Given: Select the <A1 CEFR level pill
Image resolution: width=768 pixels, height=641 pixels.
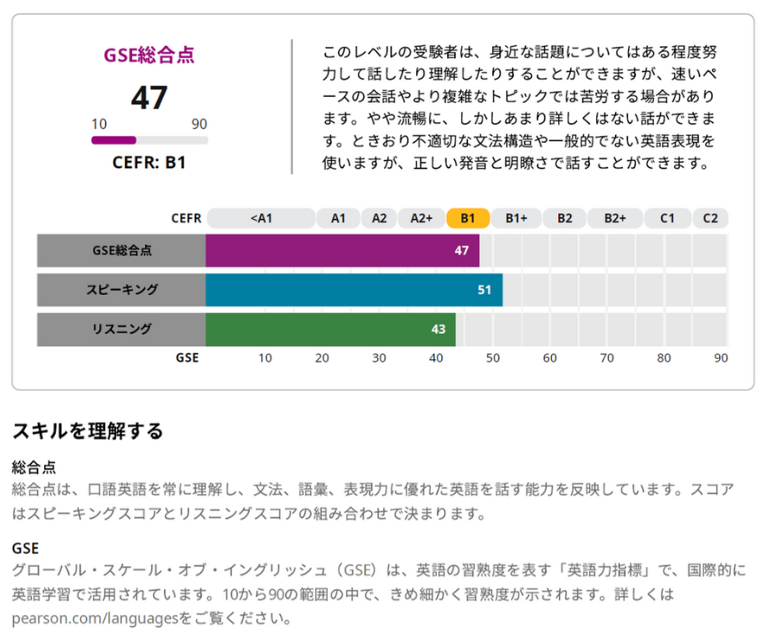Looking at the screenshot, I should [261, 218].
